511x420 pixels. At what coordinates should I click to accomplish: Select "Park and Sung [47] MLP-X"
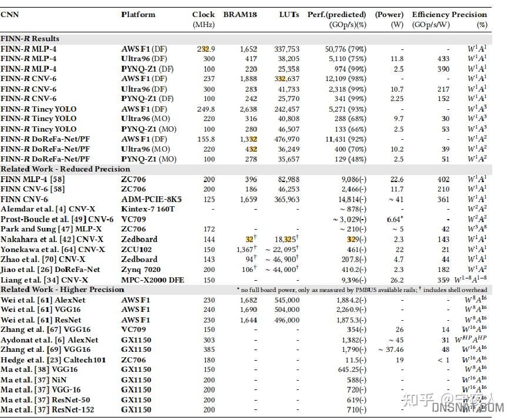point(51,229)
